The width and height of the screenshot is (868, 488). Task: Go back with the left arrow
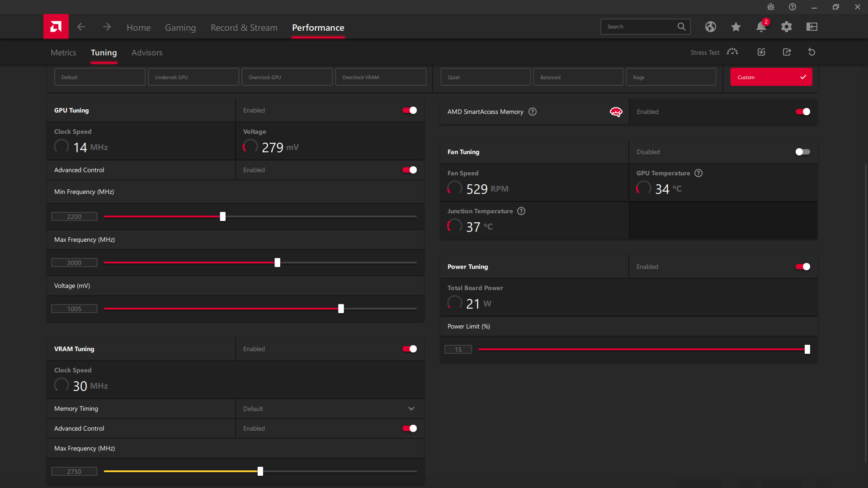[x=81, y=27]
